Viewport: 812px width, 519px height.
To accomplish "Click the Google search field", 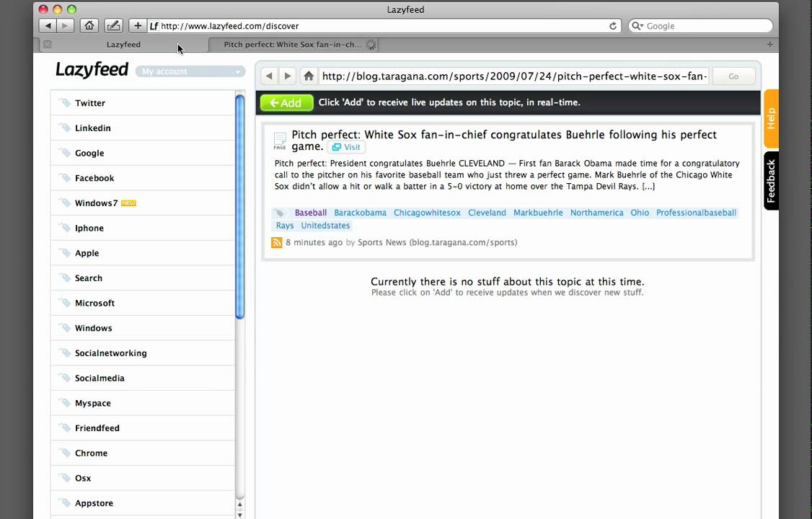I will click(x=701, y=26).
